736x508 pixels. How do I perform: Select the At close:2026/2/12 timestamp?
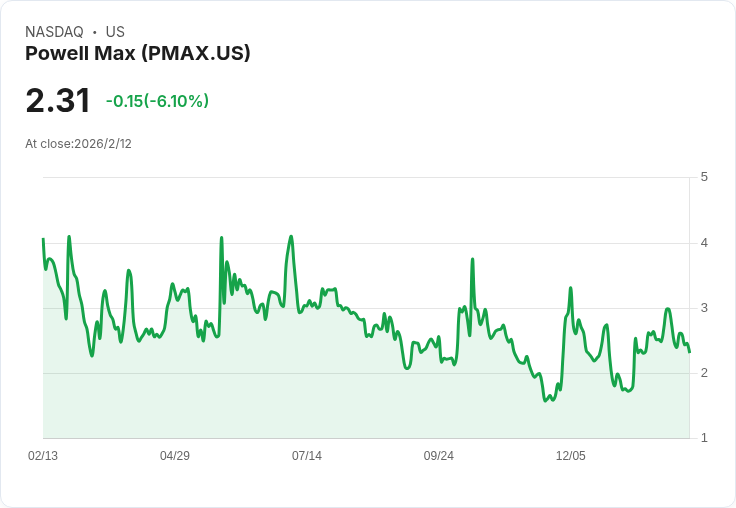pos(78,144)
